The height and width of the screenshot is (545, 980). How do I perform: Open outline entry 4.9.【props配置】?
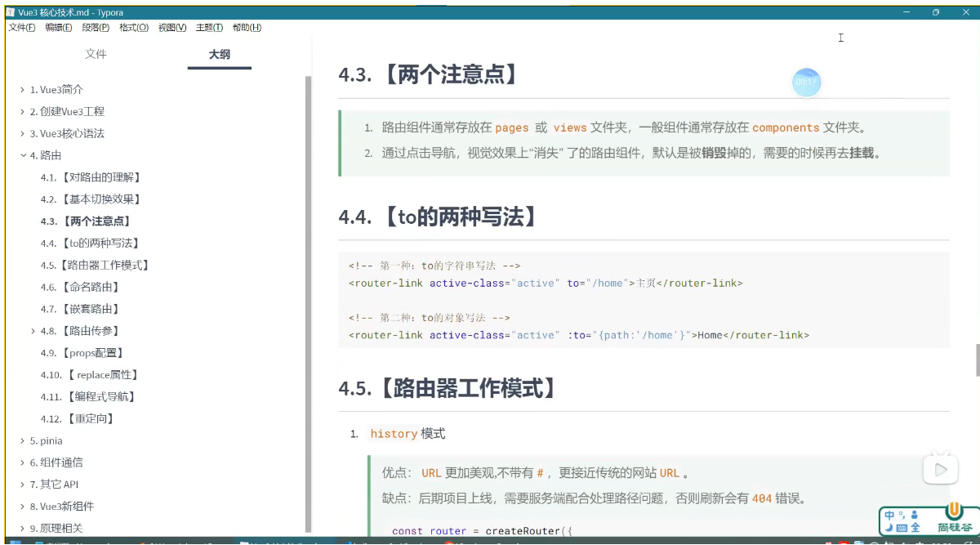[x=82, y=353]
